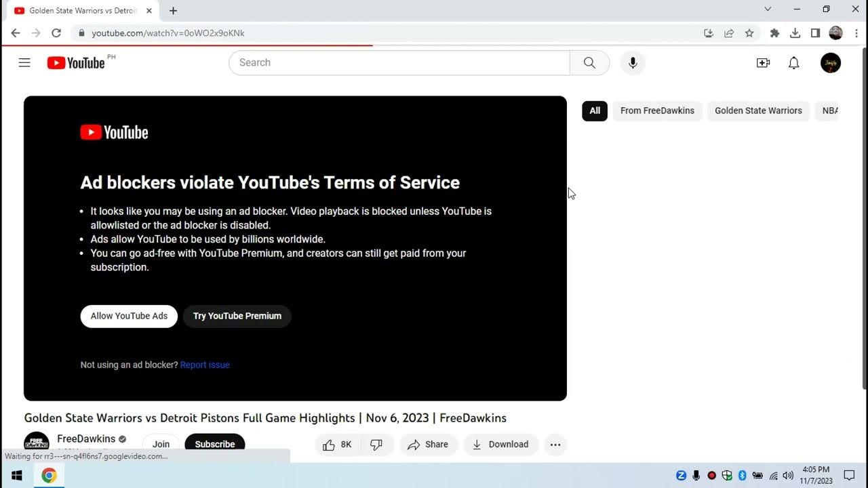868x488 pixels.
Task: Open Chrome three-dot menu
Action: click(856, 33)
